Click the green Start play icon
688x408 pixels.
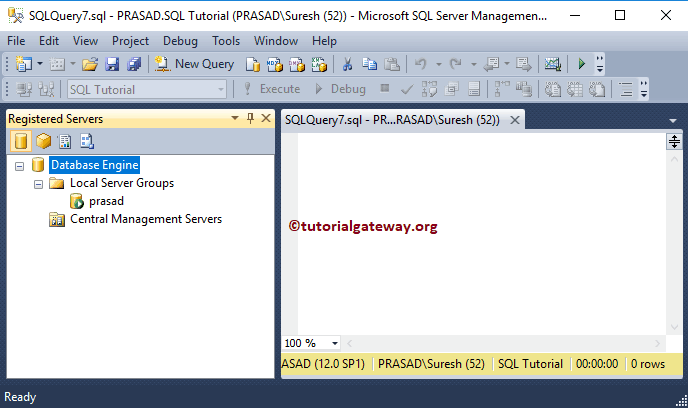(x=581, y=64)
